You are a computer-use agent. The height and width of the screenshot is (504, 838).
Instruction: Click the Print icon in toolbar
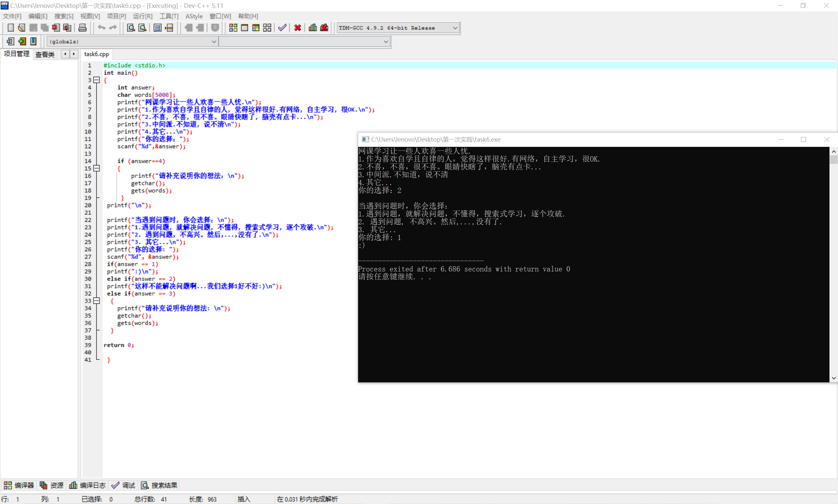pos(82,28)
